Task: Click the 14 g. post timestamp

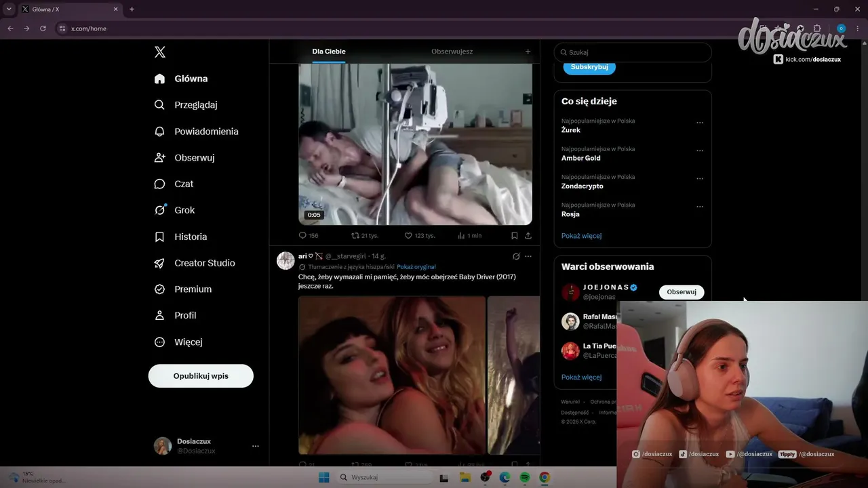Action: (x=379, y=256)
